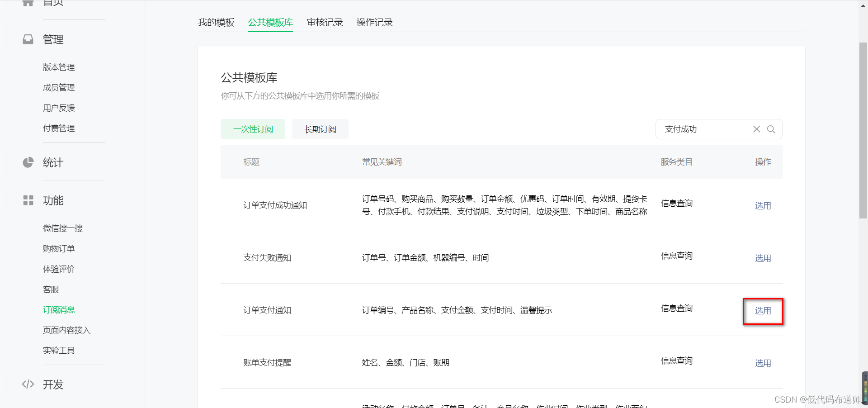
Task: Open 用户反馈 in the sidebar
Action: pyautogui.click(x=59, y=108)
